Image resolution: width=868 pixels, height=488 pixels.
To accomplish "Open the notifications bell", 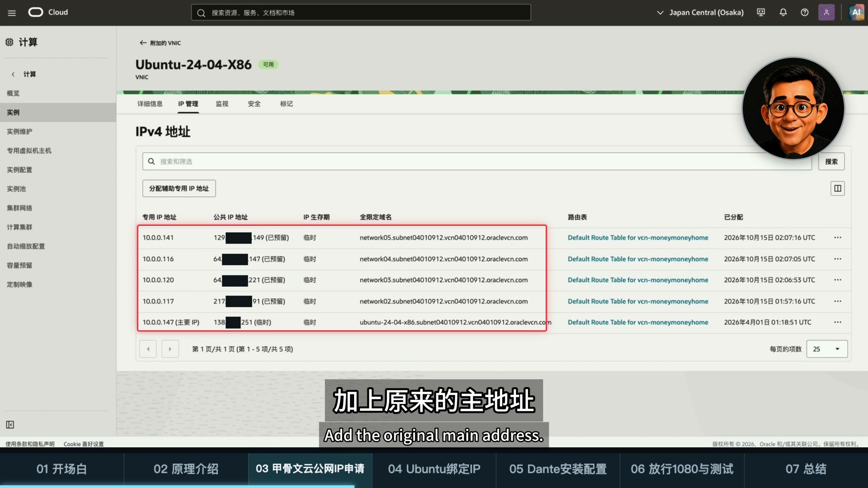I will 783,13.
